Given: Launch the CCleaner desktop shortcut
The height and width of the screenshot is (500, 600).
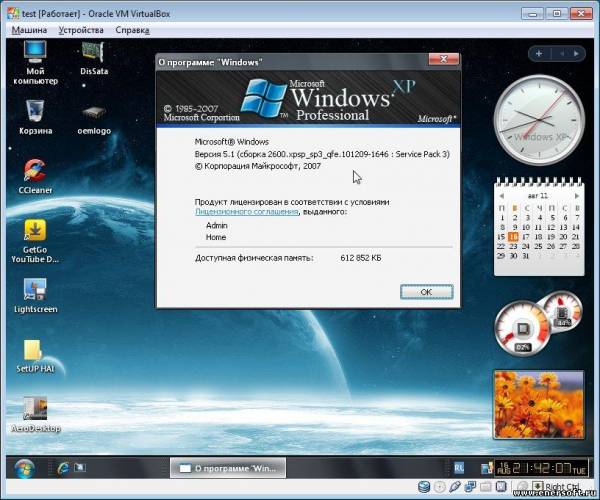Looking at the screenshot, I should click(35, 176).
